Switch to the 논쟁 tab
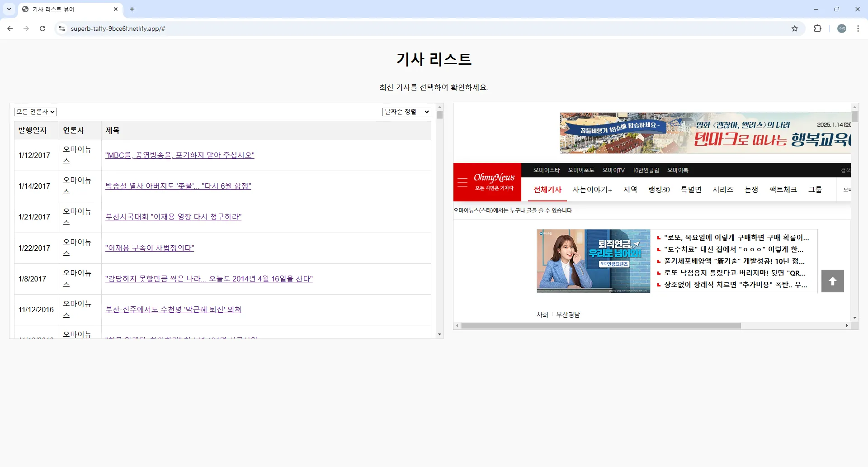 tap(751, 190)
